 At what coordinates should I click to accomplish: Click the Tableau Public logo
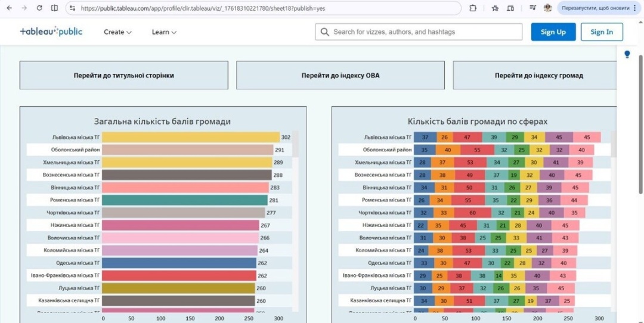click(51, 32)
